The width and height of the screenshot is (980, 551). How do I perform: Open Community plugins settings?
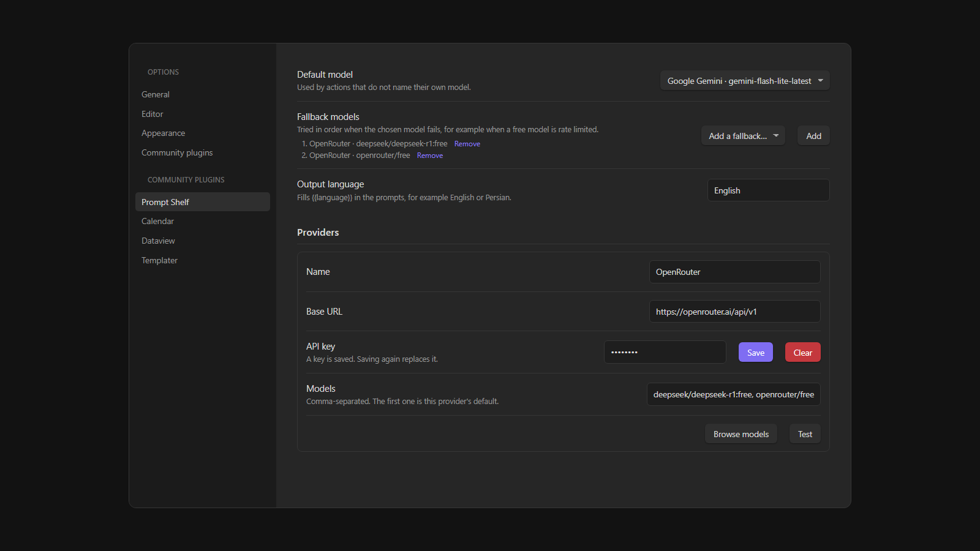pos(203,152)
